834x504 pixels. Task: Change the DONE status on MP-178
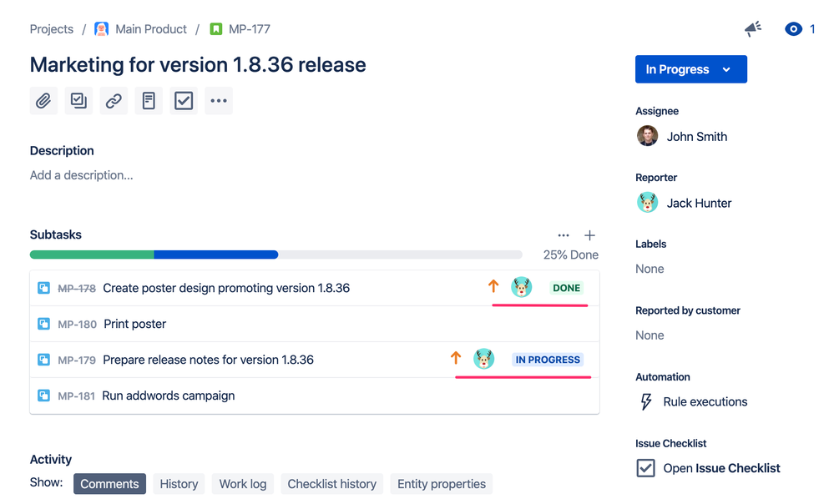(566, 287)
